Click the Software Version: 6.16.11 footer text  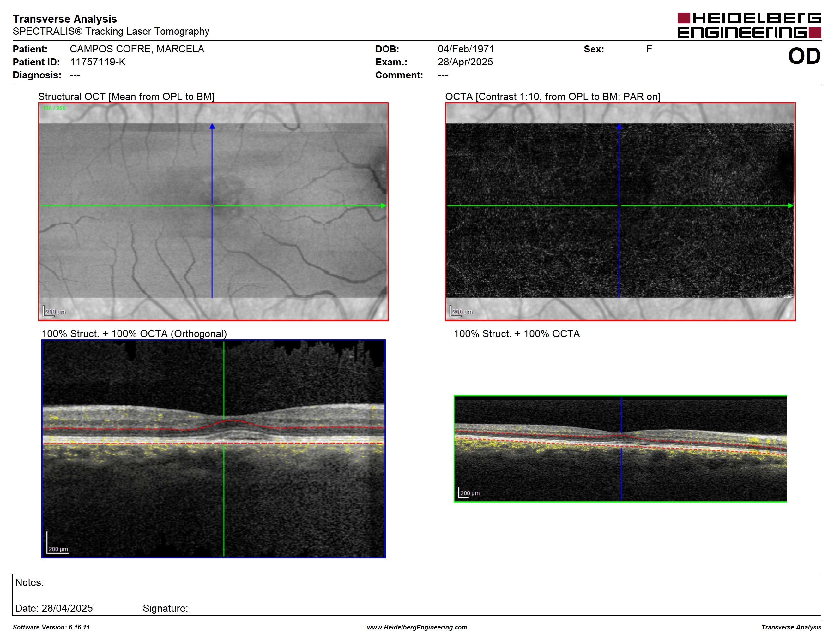point(51,627)
